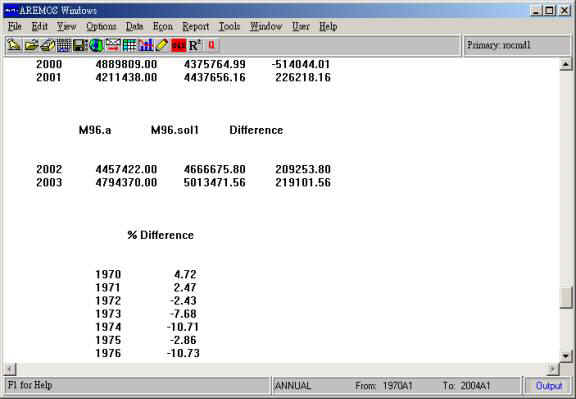
Task: Click the envelope mail toolbar icon
Action: click(113, 46)
